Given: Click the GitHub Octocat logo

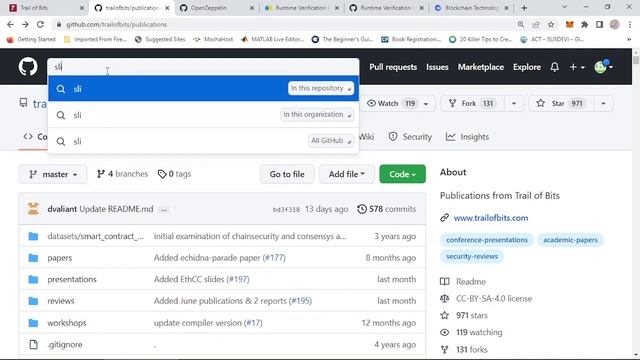Looking at the screenshot, I should click(x=28, y=67).
